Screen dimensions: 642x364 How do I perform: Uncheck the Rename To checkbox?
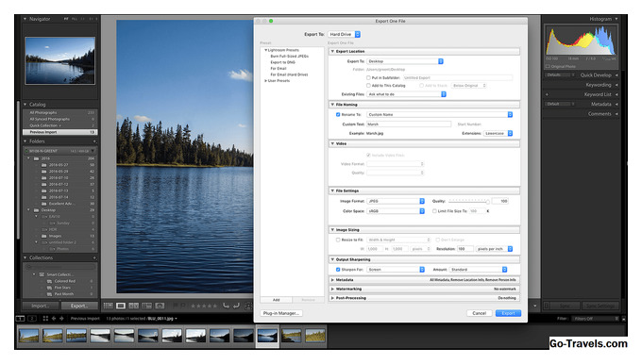(338, 114)
